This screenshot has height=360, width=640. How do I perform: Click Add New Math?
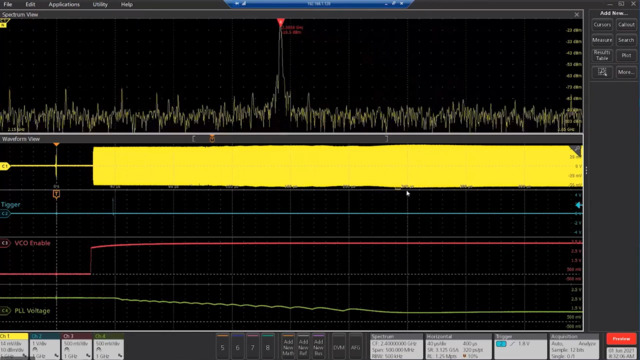pyautogui.click(x=288, y=347)
